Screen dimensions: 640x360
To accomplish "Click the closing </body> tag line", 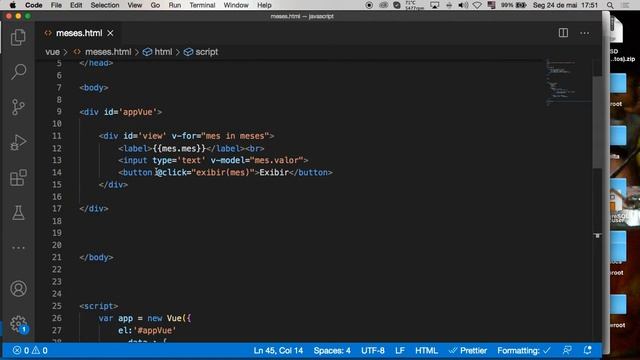I will pyautogui.click(x=96, y=258).
